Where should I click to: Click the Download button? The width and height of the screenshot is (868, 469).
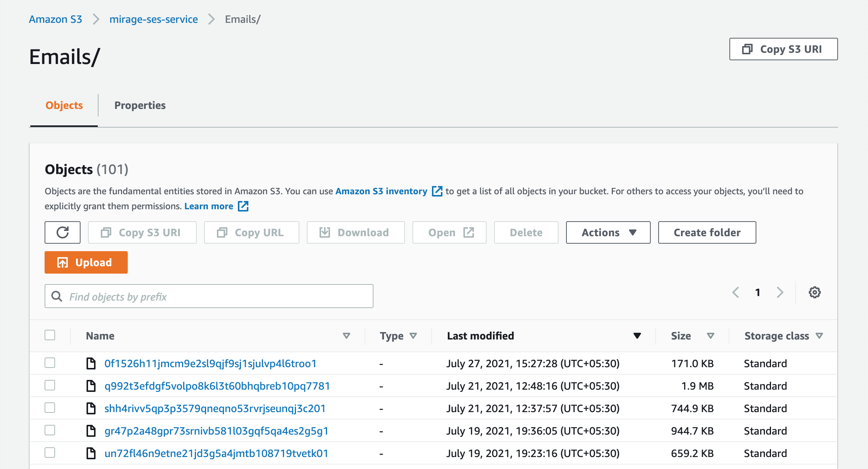356,232
